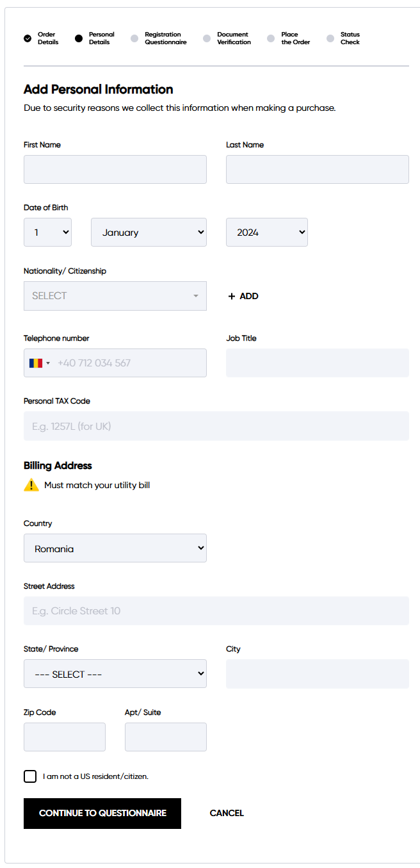Open the birth day dropdown

(47, 233)
